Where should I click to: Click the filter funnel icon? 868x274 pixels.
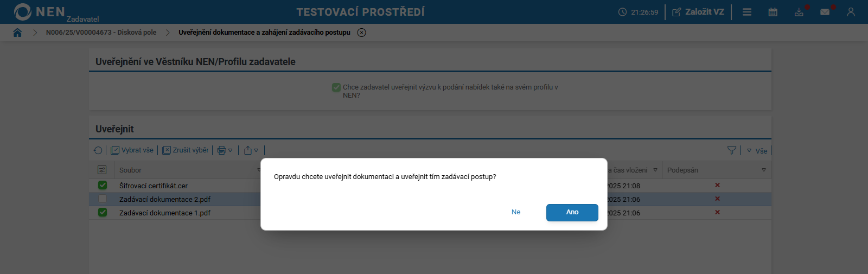click(732, 150)
